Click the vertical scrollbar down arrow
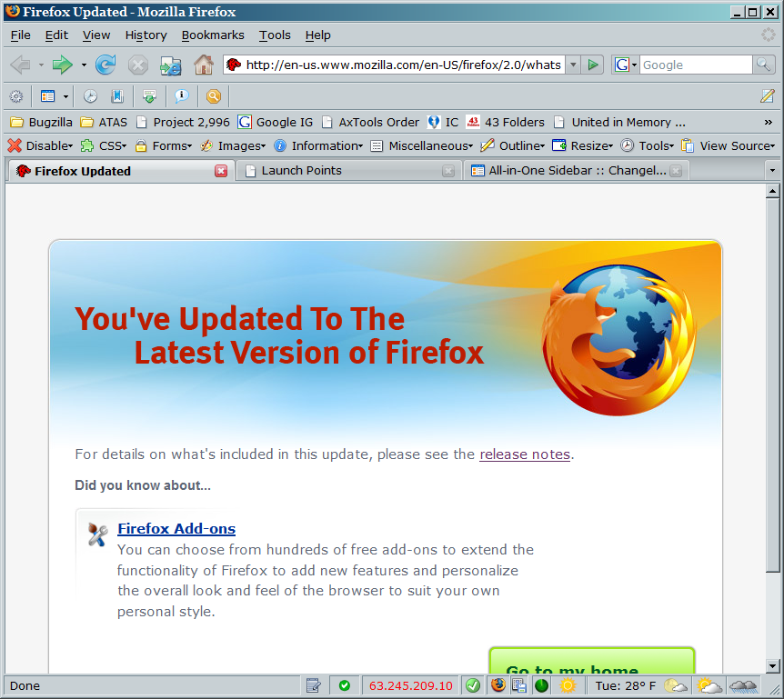Screen dimensions: 784x699 click(772, 666)
